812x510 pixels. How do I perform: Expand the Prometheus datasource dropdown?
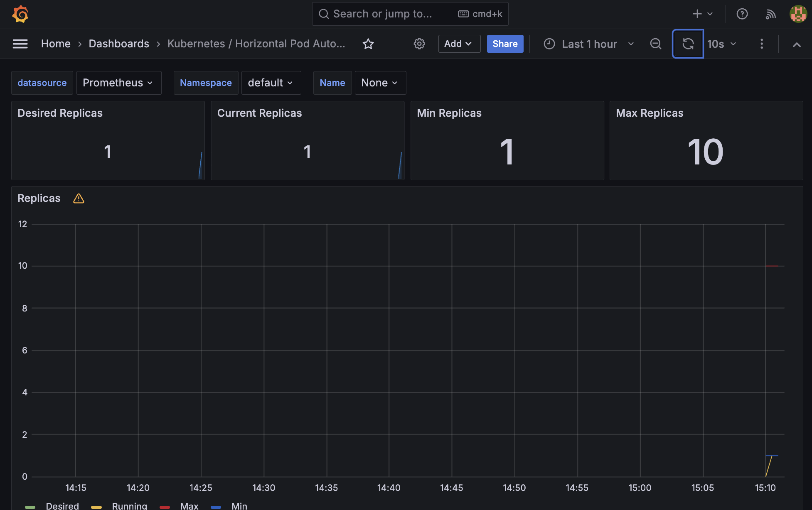[x=118, y=83]
